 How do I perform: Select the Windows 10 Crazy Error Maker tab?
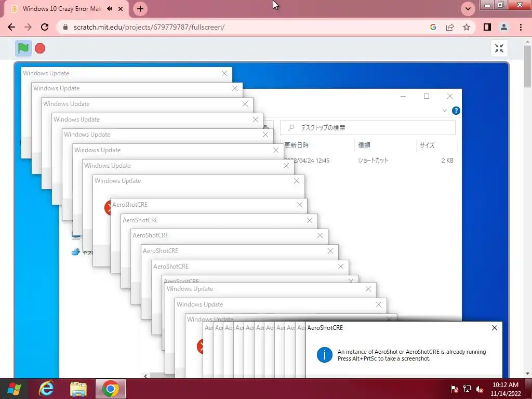pyautogui.click(x=62, y=9)
